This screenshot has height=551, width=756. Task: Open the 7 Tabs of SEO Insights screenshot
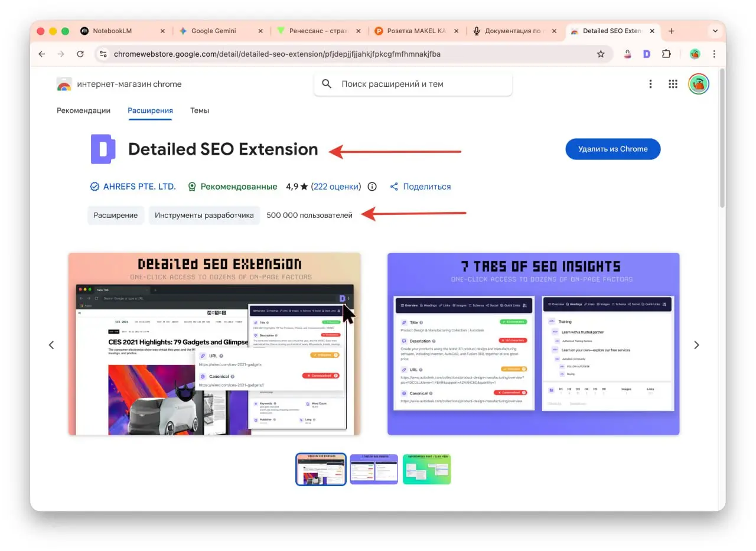[533, 344]
